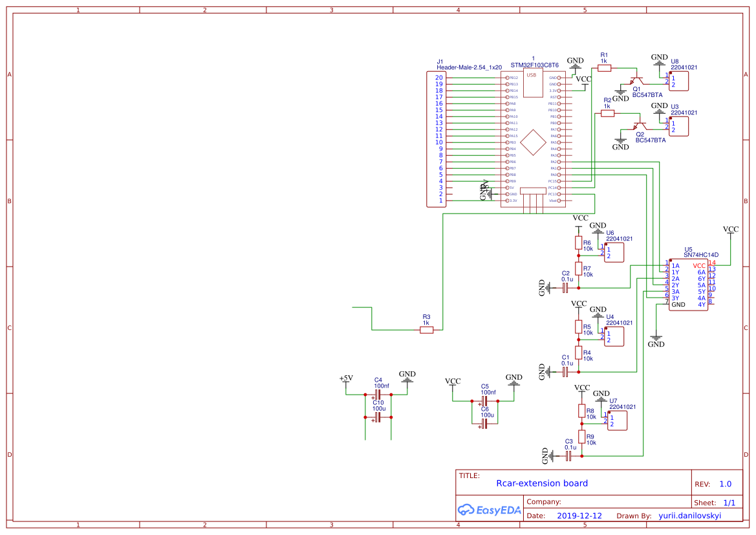756x535 pixels.
Task: Select capacitor C4 100nf symbol
Action: [x=378, y=395]
